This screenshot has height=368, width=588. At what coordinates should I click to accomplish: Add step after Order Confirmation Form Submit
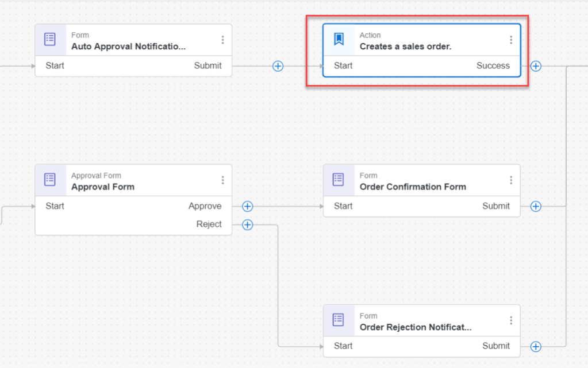pos(536,206)
